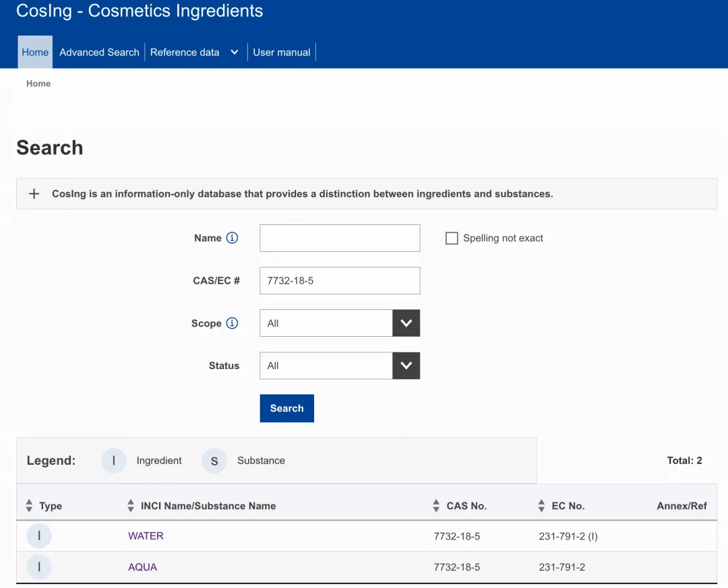This screenshot has height=588, width=728.
Task: Click the Substance 'S' legend badge
Action: pos(214,461)
